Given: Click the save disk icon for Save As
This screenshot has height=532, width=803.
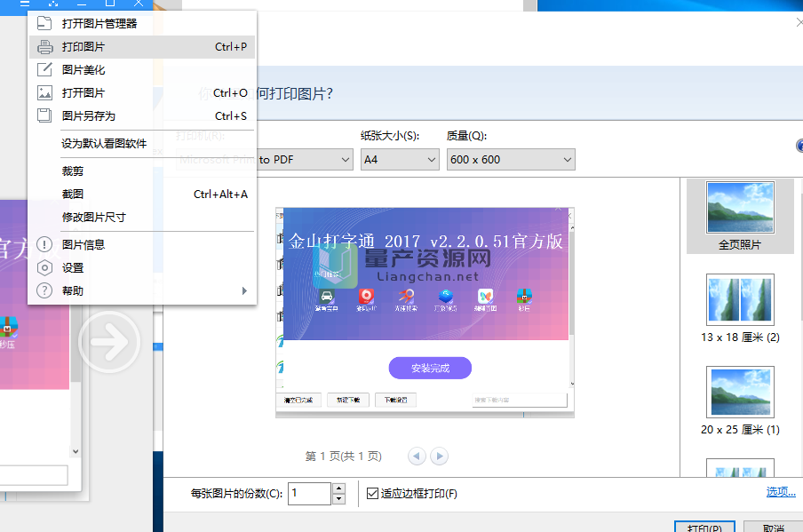Looking at the screenshot, I should (x=44, y=115).
